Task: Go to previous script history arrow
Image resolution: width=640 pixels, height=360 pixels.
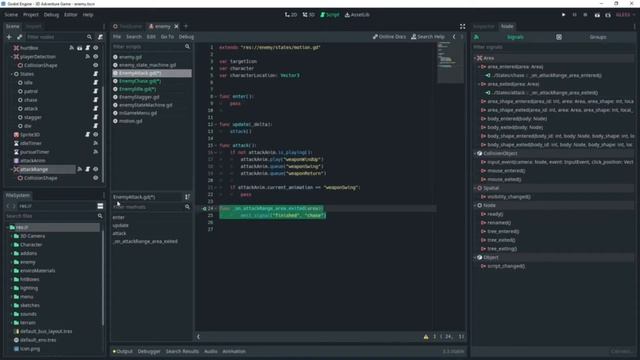Action: 454,37
